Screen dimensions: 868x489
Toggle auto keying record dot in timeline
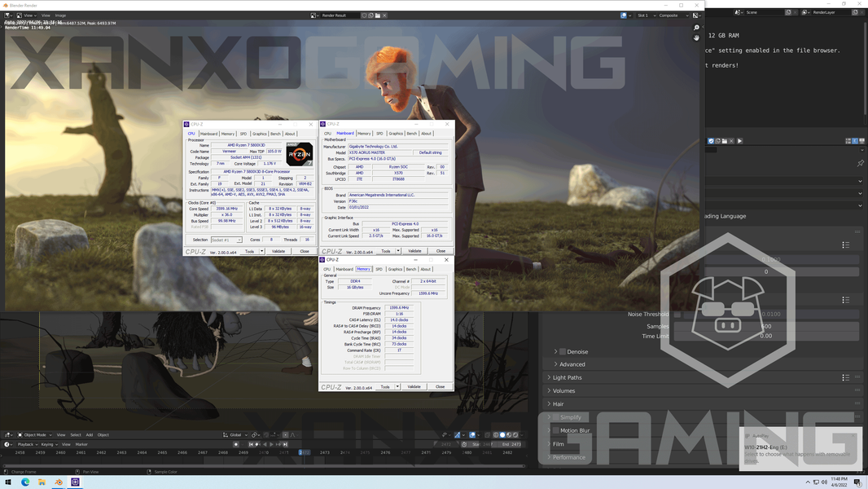(x=236, y=444)
